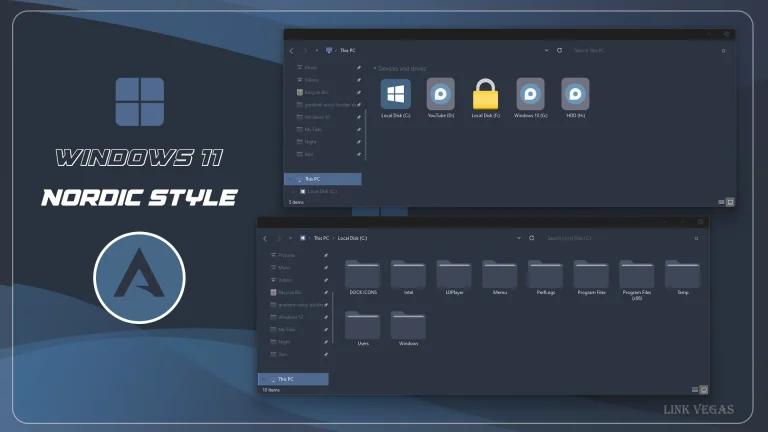Go back in the This PC window
The height and width of the screenshot is (432, 768).
(x=291, y=50)
